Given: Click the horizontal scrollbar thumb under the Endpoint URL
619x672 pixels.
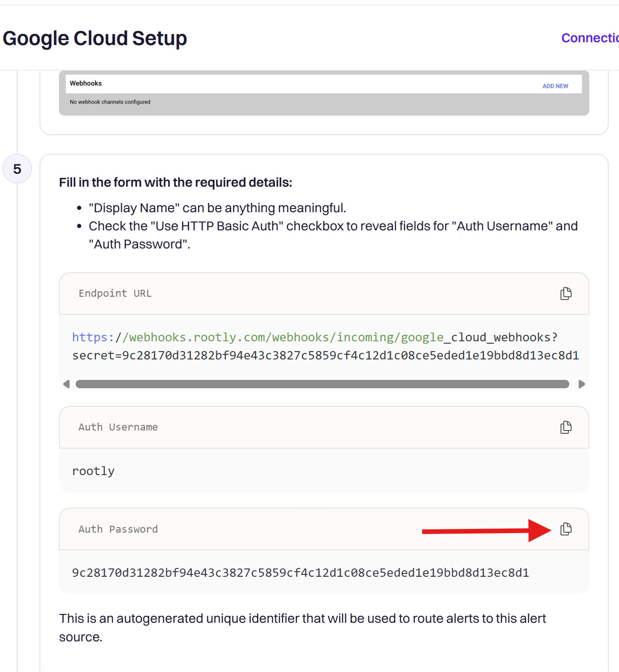Looking at the screenshot, I should coord(322,384).
